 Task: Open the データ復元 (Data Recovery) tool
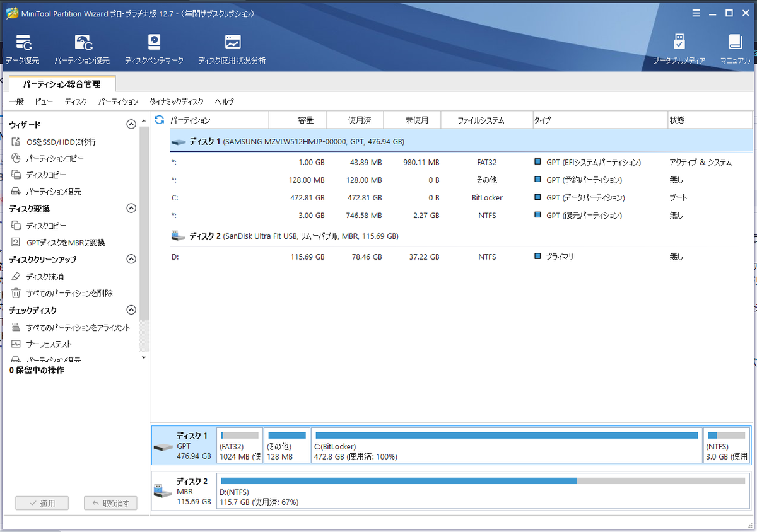[23, 50]
